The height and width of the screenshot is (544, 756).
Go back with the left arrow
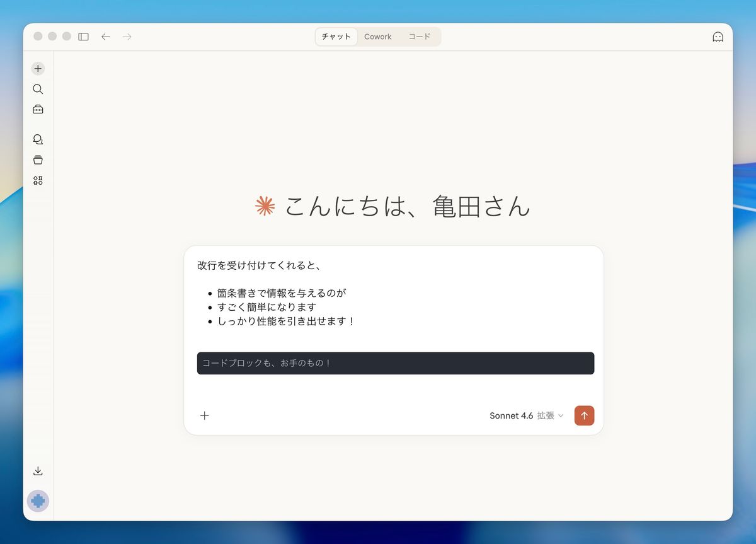(x=106, y=37)
